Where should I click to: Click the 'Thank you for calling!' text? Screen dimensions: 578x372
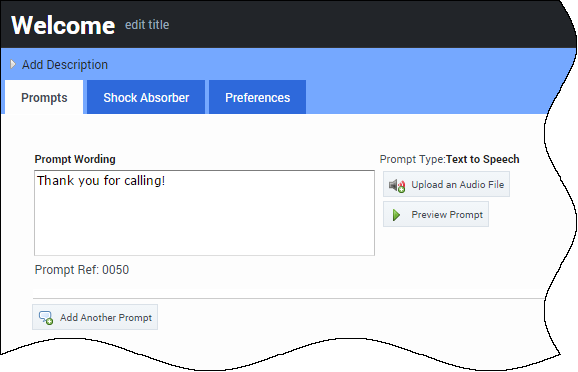(x=101, y=181)
